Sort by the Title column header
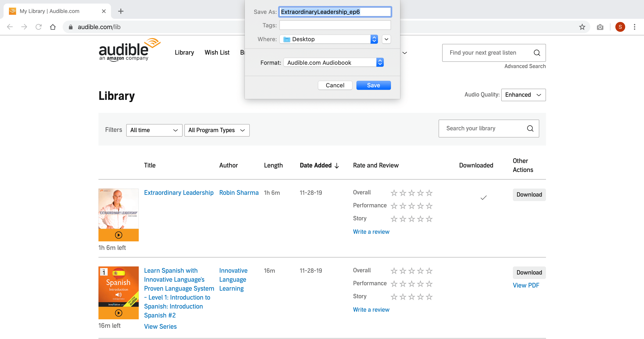The height and width of the screenshot is (339, 644). [150, 165]
